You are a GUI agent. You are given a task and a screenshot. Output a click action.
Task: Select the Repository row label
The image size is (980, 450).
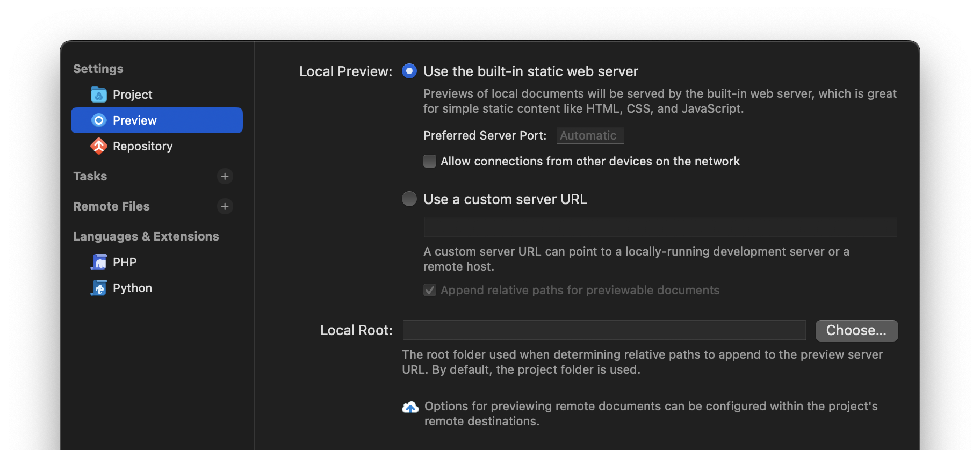[143, 146]
